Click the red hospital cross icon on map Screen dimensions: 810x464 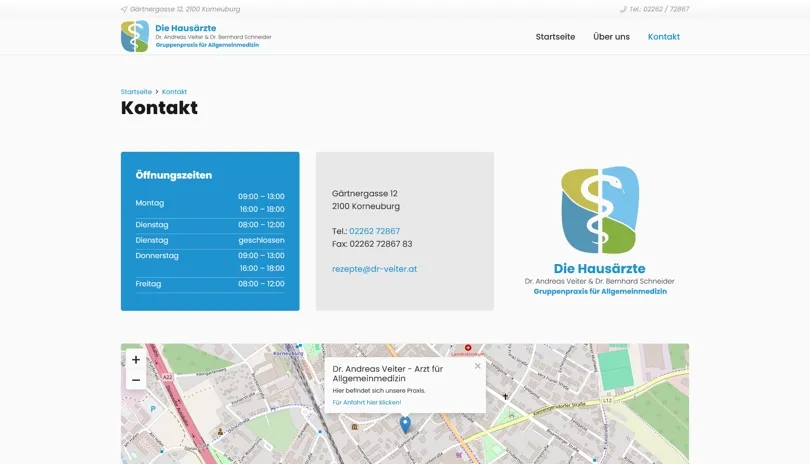pos(468,348)
